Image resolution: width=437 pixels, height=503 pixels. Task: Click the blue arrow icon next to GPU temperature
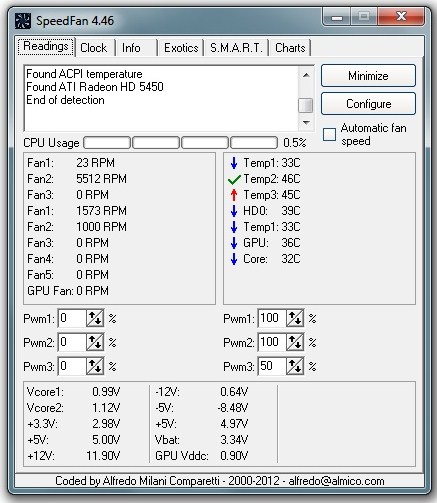pyautogui.click(x=234, y=243)
